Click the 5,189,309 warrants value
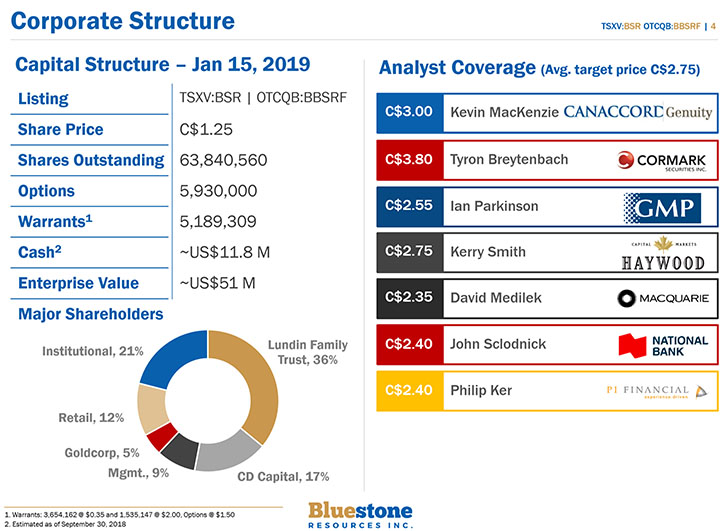The height and width of the screenshot is (531, 725). point(218,222)
